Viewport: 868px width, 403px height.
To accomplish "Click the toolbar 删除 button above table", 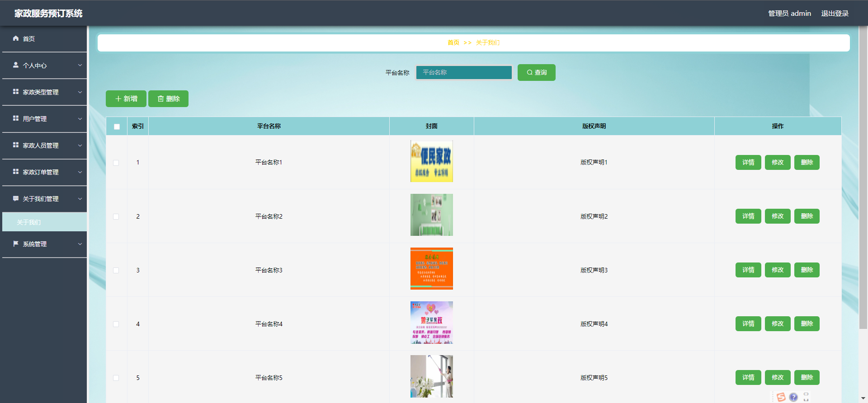I will point(168,98).
